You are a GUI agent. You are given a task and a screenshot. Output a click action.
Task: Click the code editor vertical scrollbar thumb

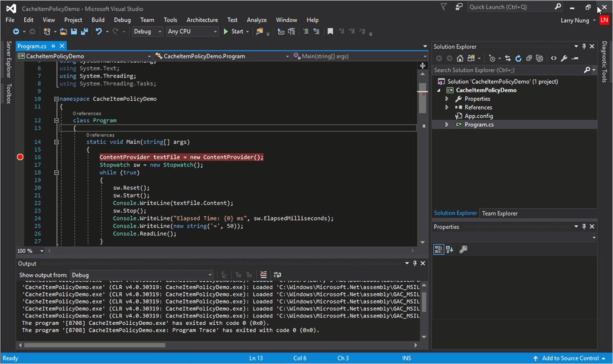[423, 98]
